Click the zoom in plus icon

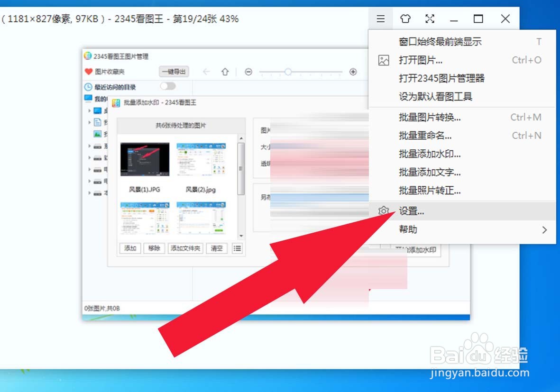point(353,72)
